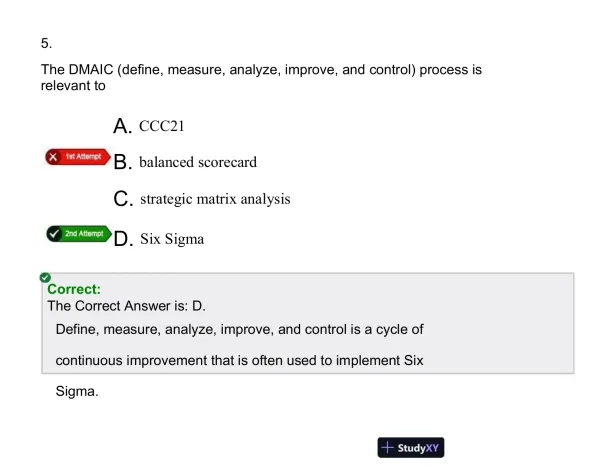
Task: Click question number 5
Action: tap(46, 43)
